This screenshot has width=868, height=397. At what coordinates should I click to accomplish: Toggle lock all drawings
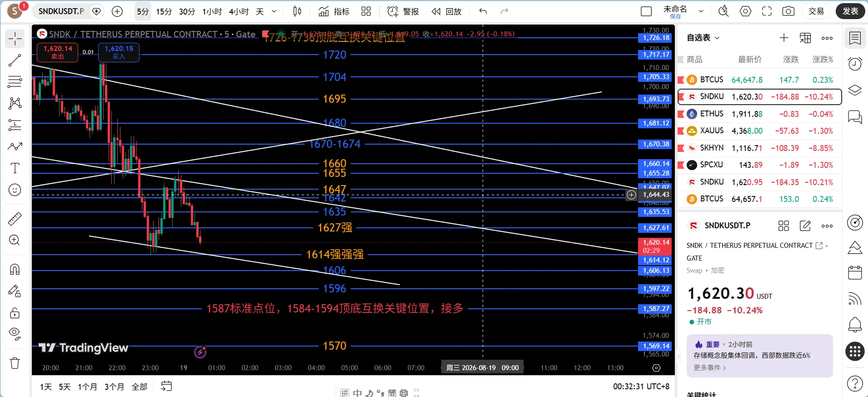(x=15, y=312)
